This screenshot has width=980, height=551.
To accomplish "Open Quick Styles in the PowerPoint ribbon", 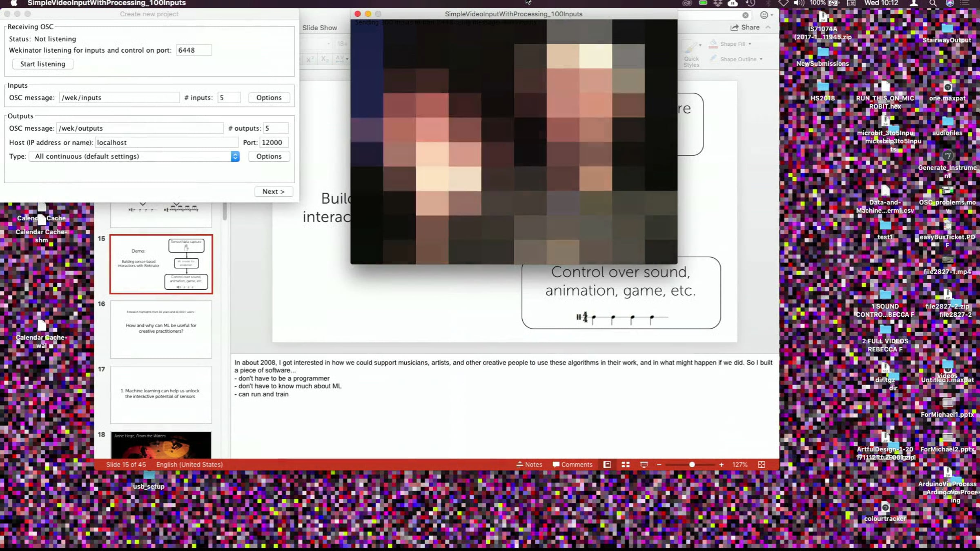I will click(x=691, y=54).
